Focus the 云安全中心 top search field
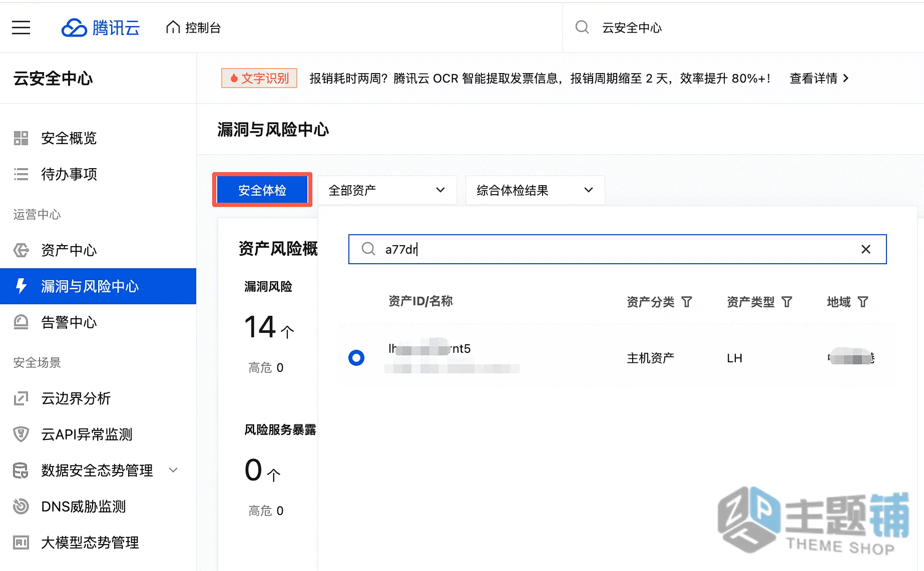This screenshot has width=924, height=571. click(743, 28)
